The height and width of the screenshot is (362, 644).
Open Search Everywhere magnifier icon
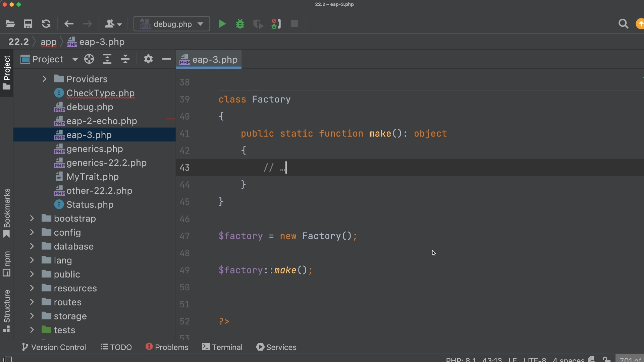[x=623, y=24]
